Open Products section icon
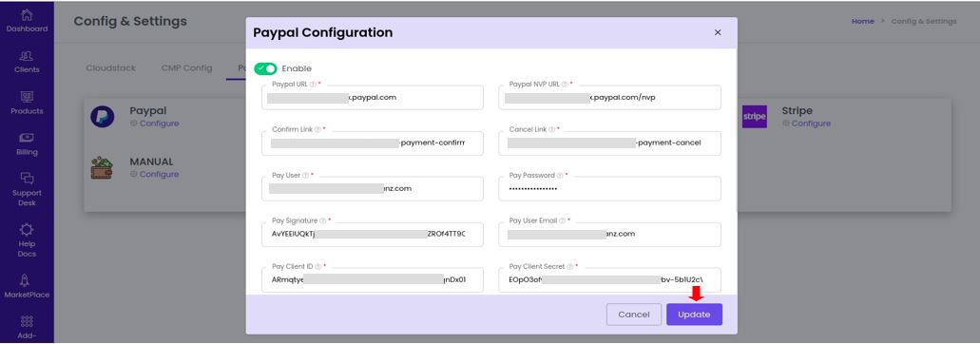980x344 pixels. (27, 97)
